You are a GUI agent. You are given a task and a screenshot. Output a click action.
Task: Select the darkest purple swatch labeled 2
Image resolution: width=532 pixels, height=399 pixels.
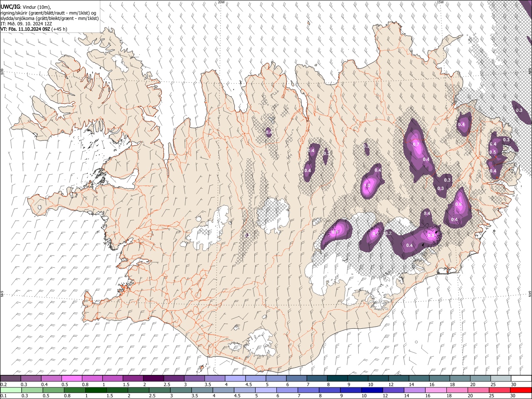click(153, 379)
